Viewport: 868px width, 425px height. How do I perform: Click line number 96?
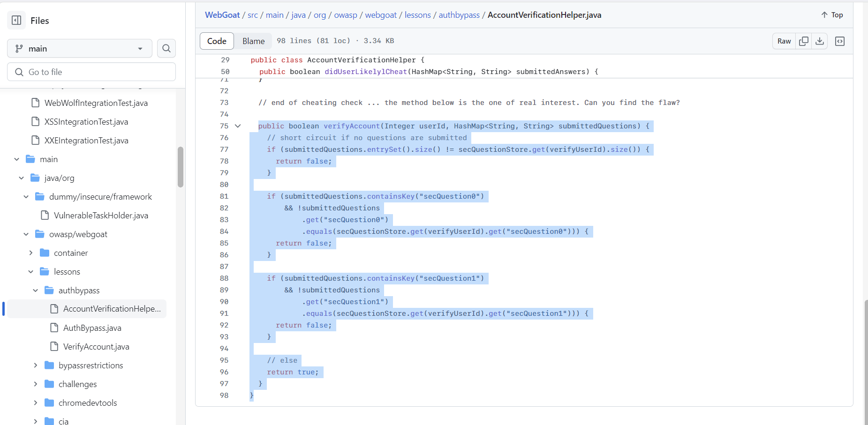point(224,372)
